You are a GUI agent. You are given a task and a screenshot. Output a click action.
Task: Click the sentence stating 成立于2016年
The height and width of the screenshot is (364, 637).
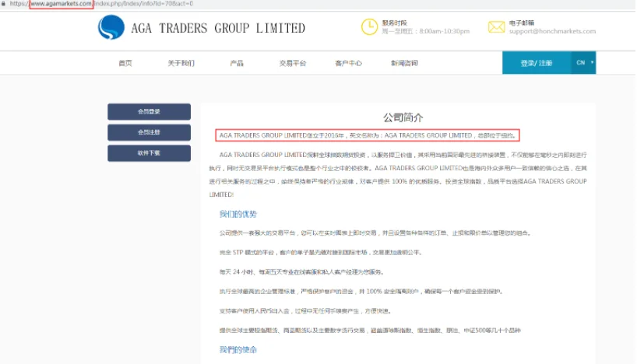[368, 135]
